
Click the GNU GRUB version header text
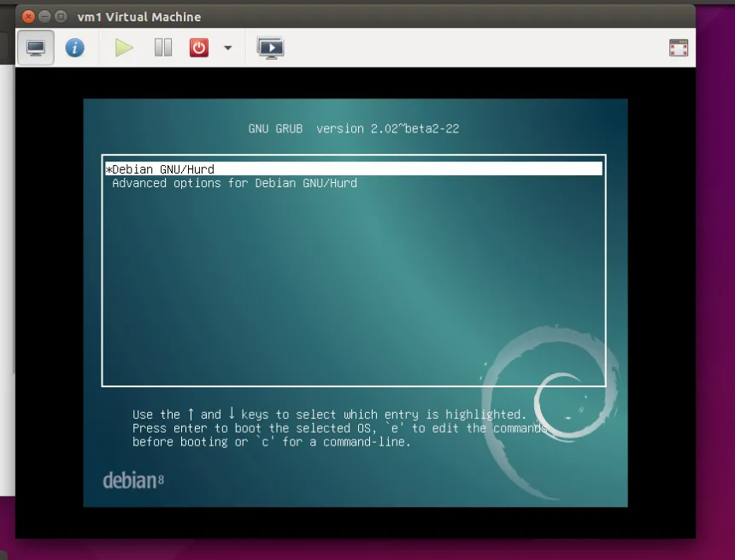(x=354, y=128)
